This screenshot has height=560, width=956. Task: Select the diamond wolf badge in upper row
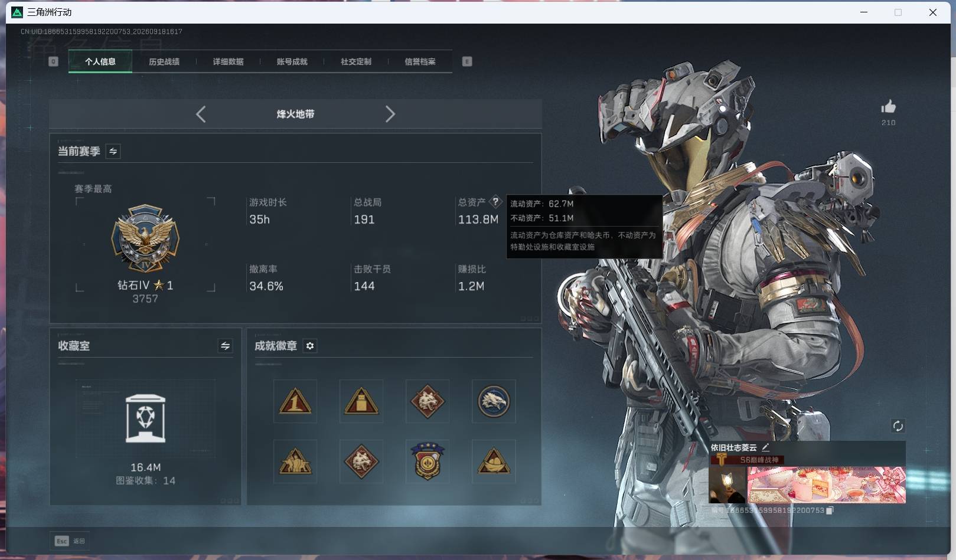428,401
